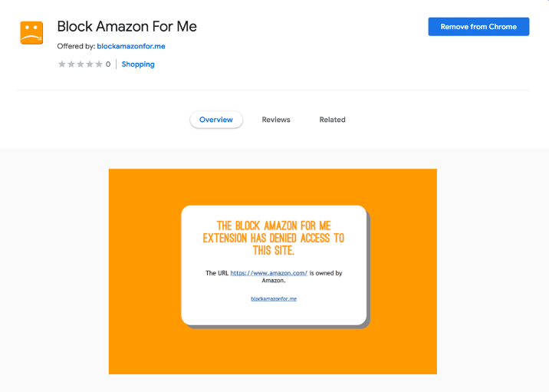
Task: Click the Block Amazon For Me title
Action: pyautogui.click(x=127, y=26)
